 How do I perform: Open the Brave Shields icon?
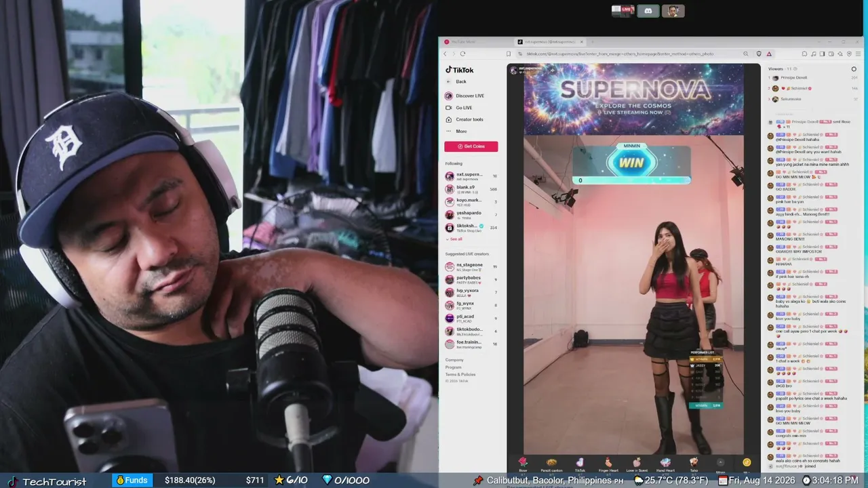point(757,54)
